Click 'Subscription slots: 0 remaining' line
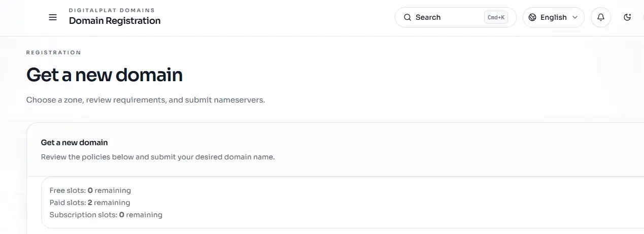This screenshot has height=234, width=644. point(106,215)
